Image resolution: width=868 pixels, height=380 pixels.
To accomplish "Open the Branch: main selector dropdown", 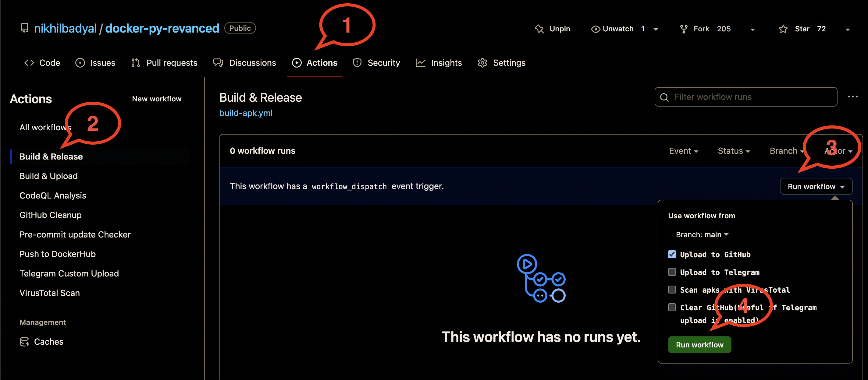I will [702, 234].
